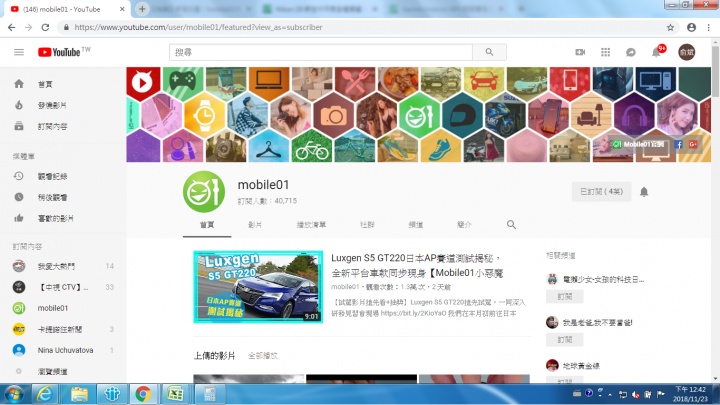
Task: Click the search magnifier button
Action: pyautogui.click(x=489, y=52)
